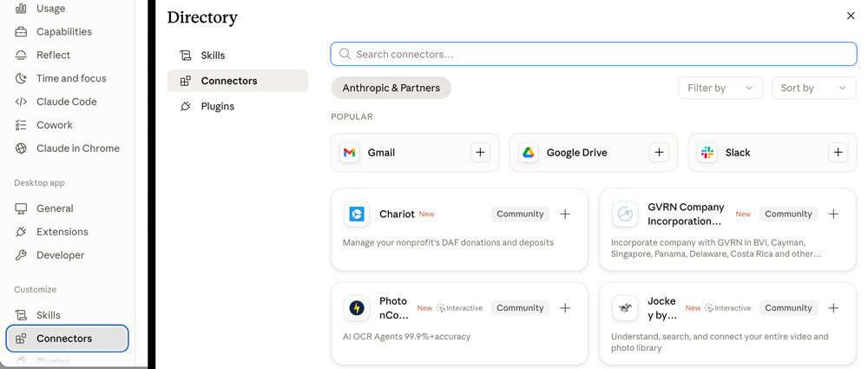Screen dimensions: 868x369
Task: Add the Gmail connector
Action: pos(480,152)
